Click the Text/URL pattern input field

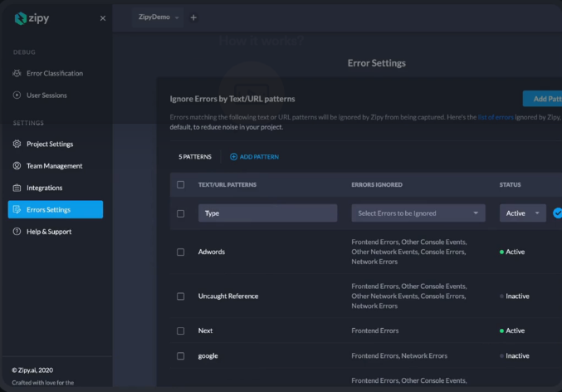pos(267,213)
